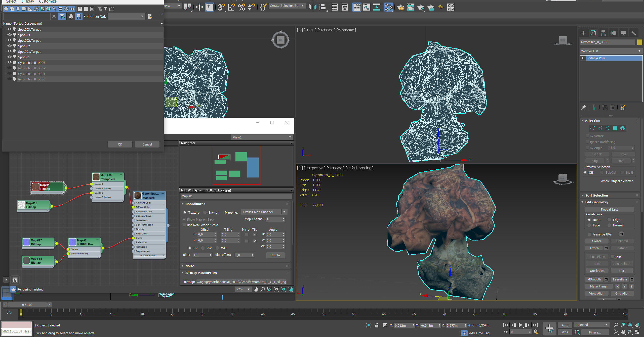This screenshot has width=644, height=337.
Task: Toggle the 3D Snaps icon
Action: point(221,7)
